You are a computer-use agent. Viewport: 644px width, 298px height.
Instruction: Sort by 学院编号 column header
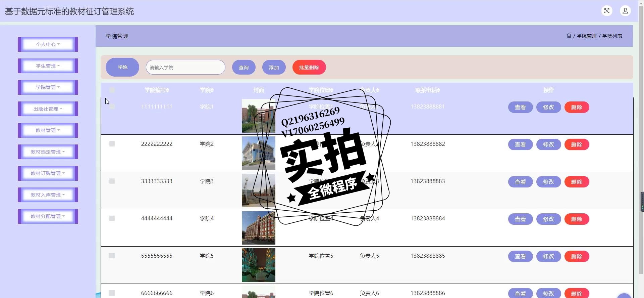click(157, 90)
